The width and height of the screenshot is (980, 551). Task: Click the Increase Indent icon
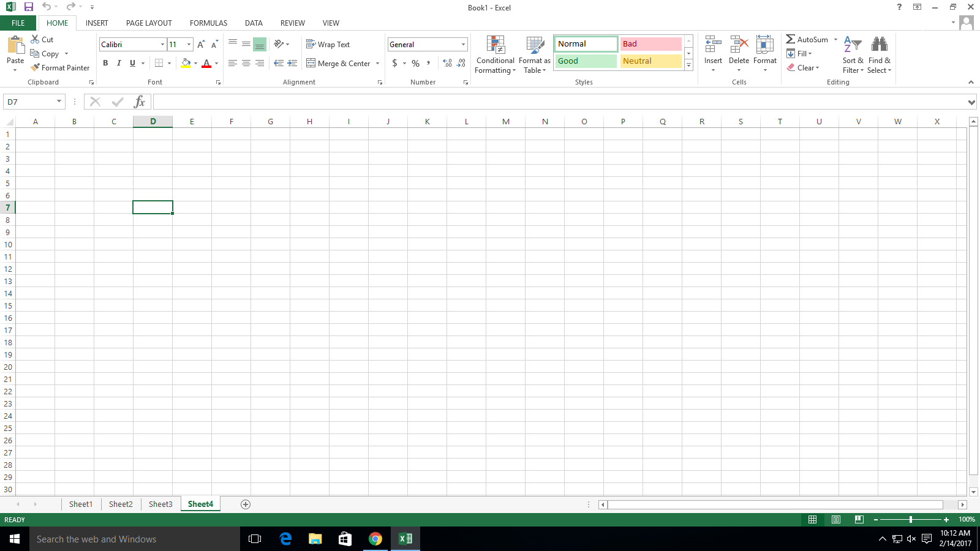tap(292, 63)
